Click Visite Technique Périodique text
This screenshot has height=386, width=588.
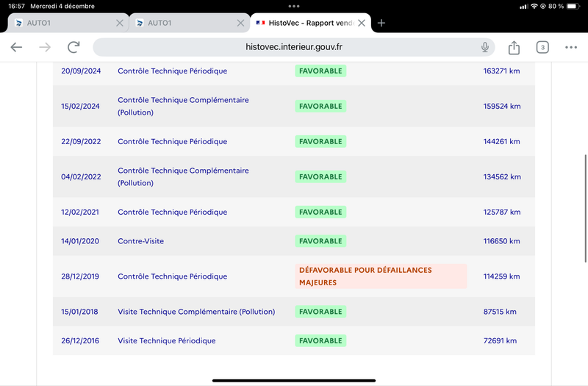[167, 340]
